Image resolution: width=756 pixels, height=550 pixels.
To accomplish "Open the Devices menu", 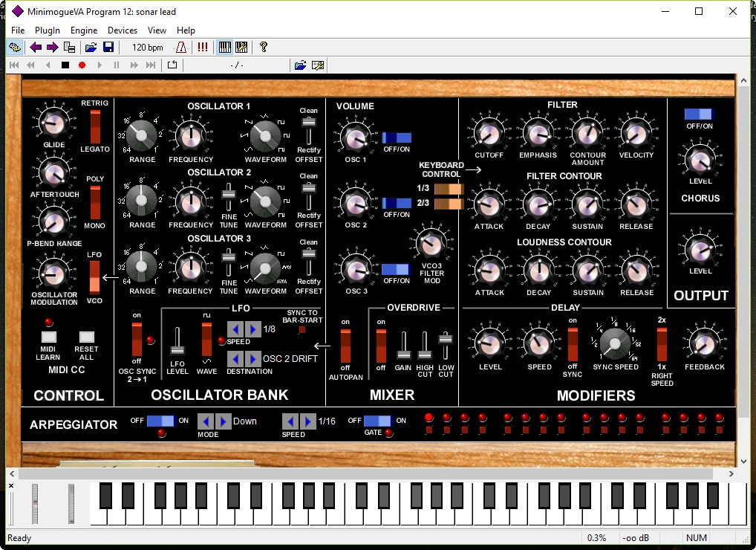I will click(x=123, y=30).
